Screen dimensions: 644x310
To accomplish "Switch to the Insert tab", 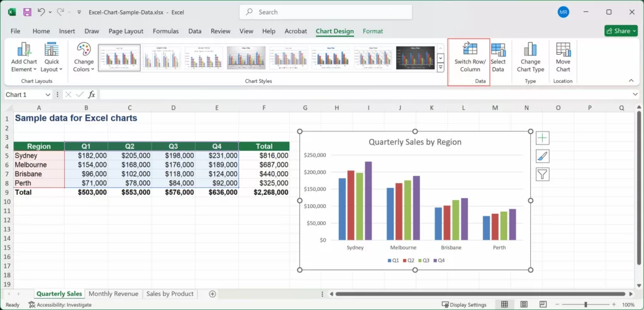I will coord(67,31).
